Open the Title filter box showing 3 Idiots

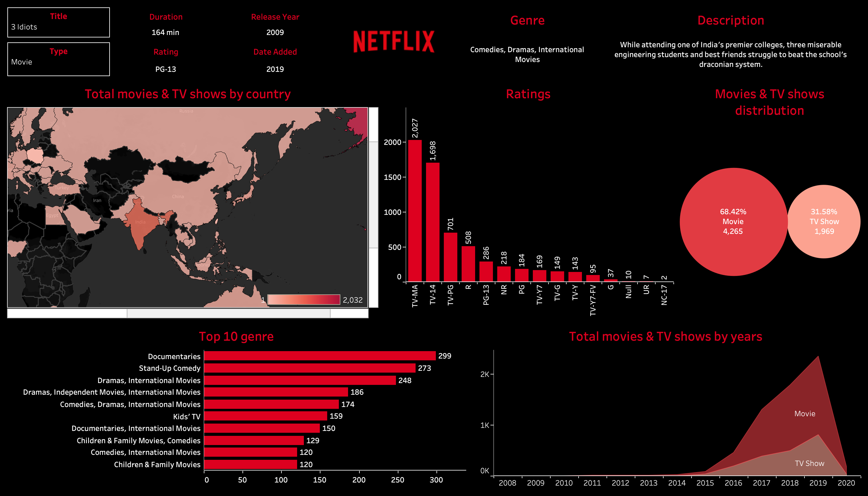point(58,22)
